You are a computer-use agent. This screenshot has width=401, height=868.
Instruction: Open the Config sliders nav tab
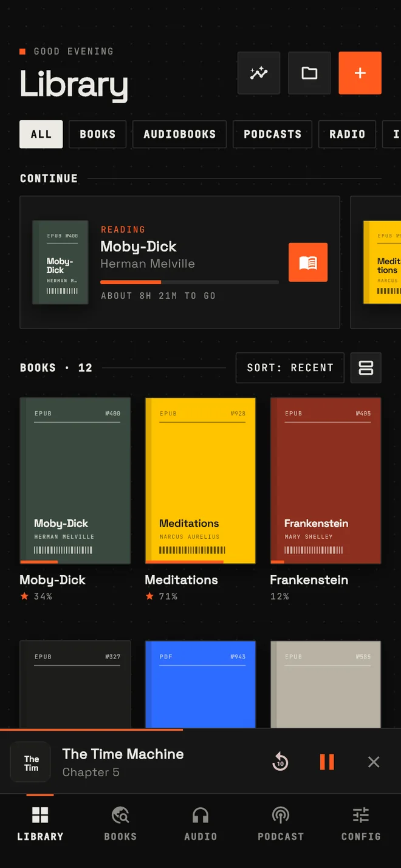pos(361,824)
